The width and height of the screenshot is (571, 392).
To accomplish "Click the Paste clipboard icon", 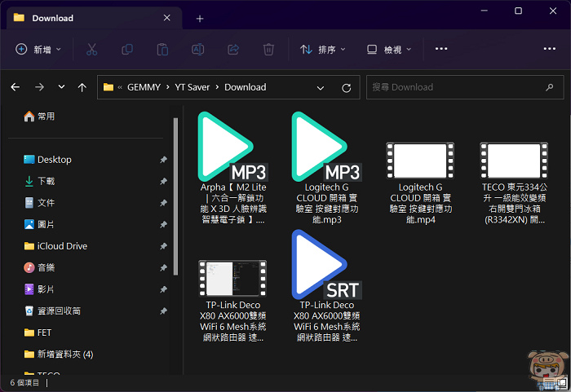I will [162, 50].
